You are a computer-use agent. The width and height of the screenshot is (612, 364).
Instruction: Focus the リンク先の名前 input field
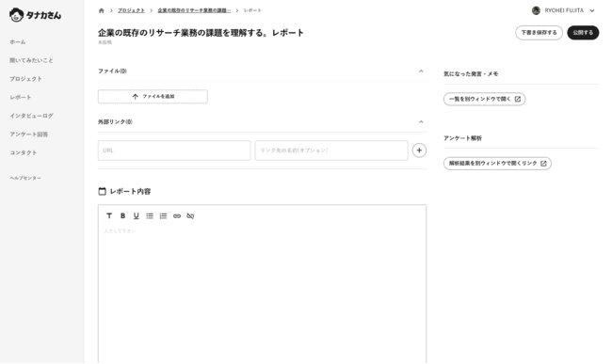331,150
